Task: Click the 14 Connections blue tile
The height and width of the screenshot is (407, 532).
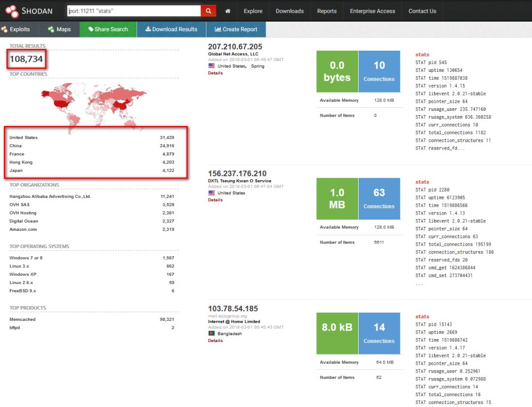Action: [x=379, y=334]
